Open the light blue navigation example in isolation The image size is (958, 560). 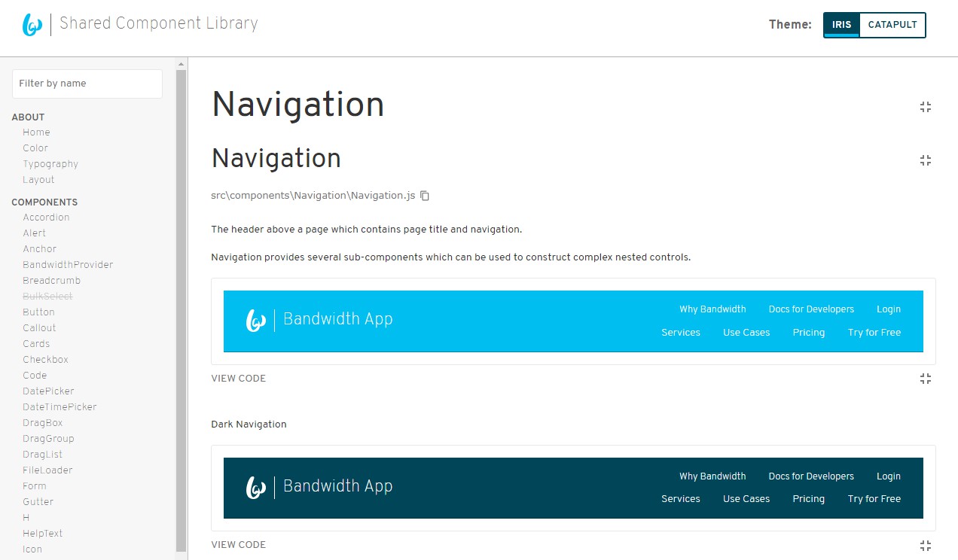point(926,379)
